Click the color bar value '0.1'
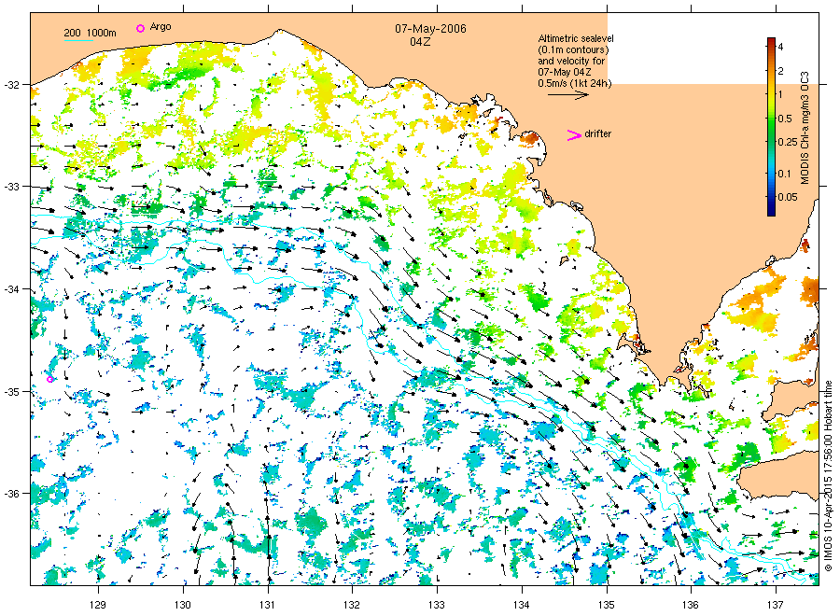Viewport: 840px width, 616px height. coord(784,174)
